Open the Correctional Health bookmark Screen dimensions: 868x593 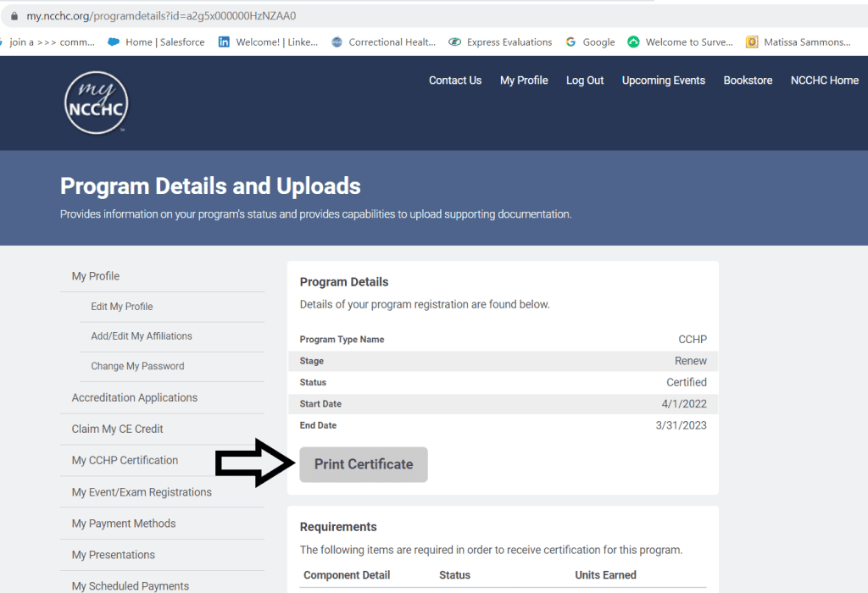click(x=383, y=42)
